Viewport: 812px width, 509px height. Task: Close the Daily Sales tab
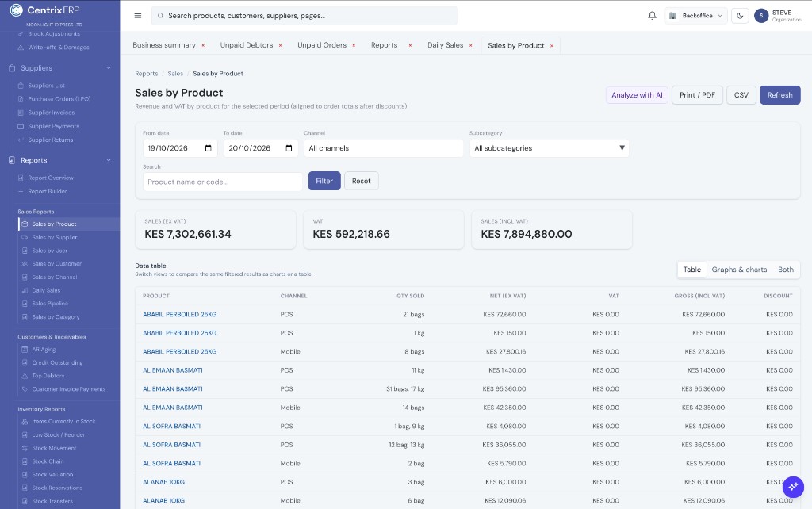pyautogui.click(x=471, y=45)
